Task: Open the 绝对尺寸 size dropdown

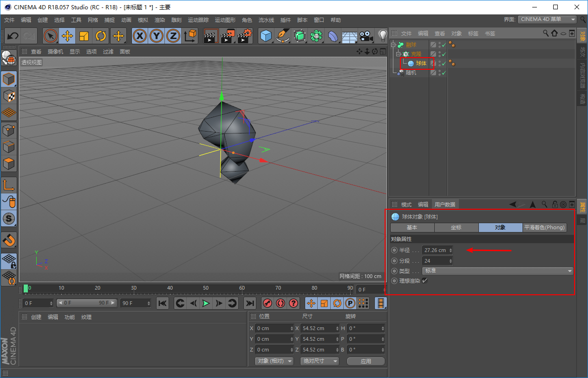Action: [x=320, y=361]
